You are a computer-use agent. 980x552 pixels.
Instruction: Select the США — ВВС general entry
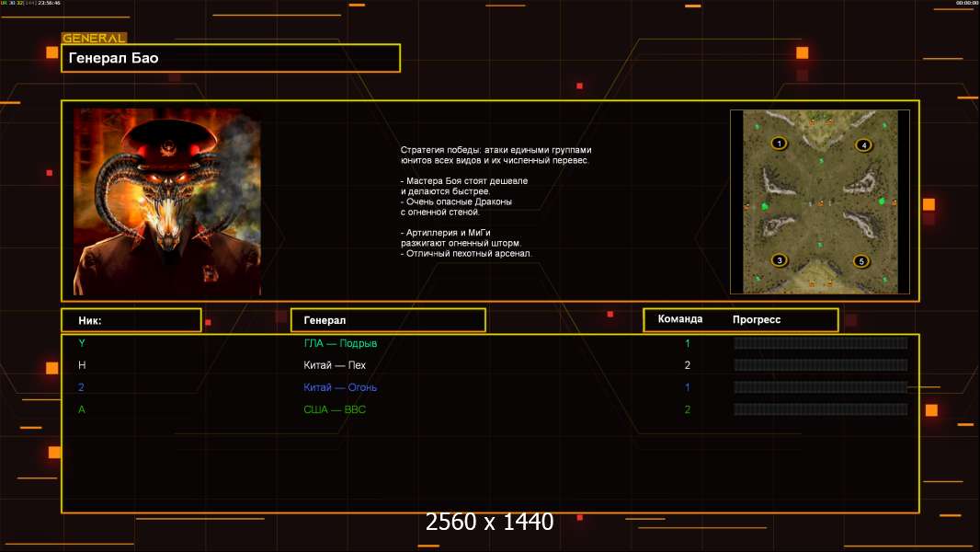point(335,409)
